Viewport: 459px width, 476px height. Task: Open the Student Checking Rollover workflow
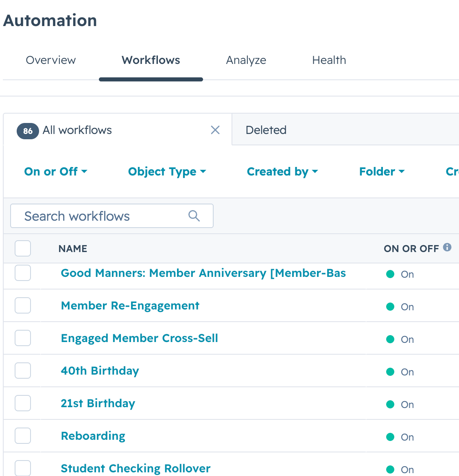coord(136,468)
